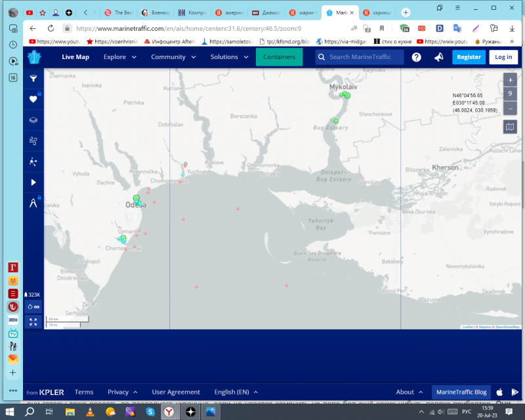Open the vessel filters funnel icon
Screen dimensions: 525x420
pyautogui.click(x=33, y=78)
